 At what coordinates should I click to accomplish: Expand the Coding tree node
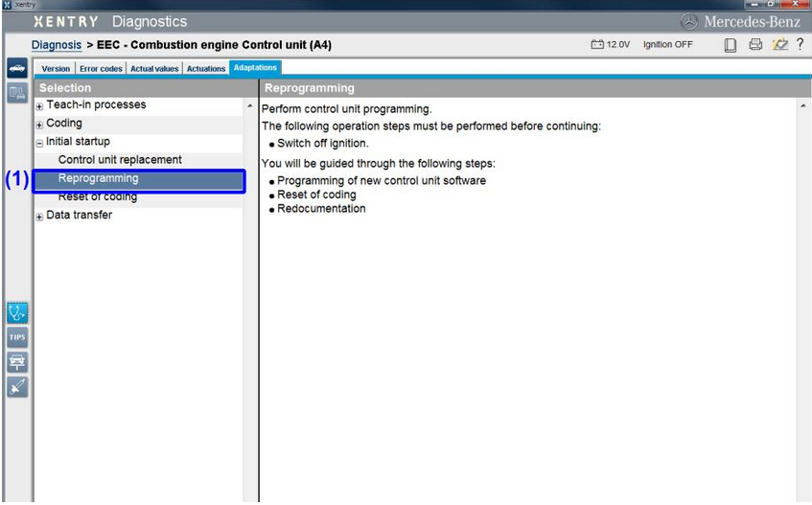(39, 125)
